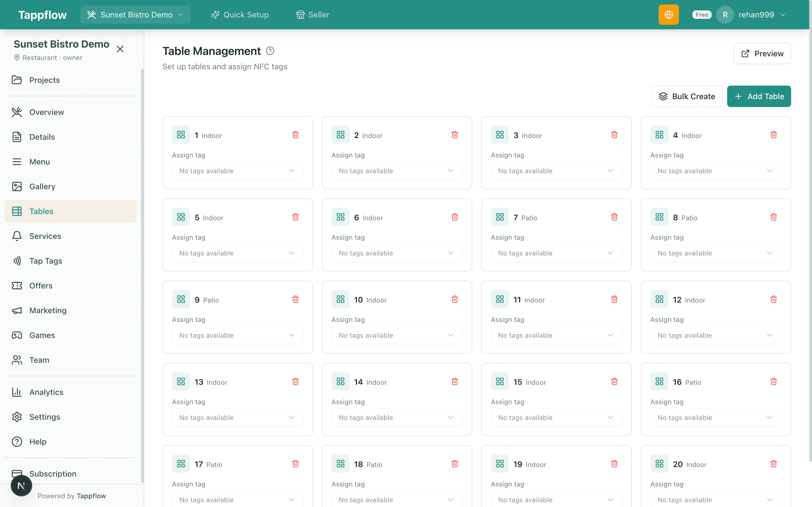Close the Sunset Bistro Demo panel with X
Viewport: 812px width, 507px height.
click(120, 49)
